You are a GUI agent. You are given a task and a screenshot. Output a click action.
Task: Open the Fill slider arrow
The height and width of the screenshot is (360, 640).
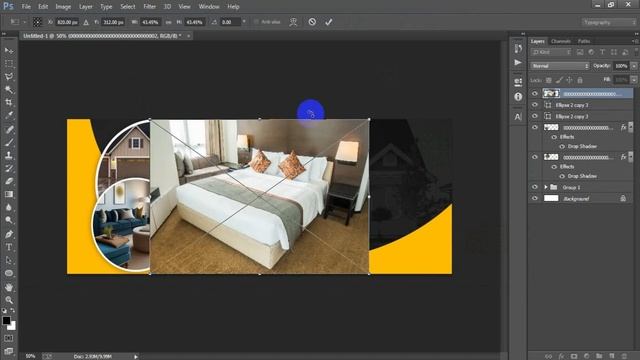(x=634, y=80)
